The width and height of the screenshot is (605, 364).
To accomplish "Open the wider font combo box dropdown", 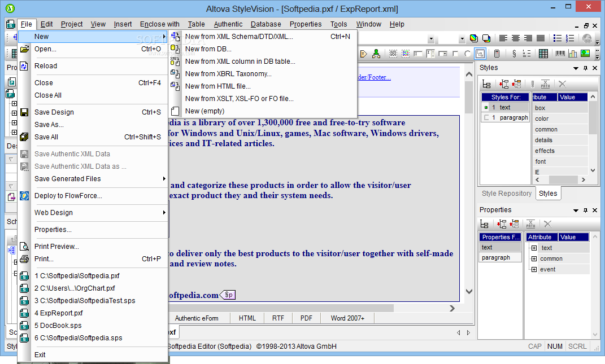I will pos(431,38).
